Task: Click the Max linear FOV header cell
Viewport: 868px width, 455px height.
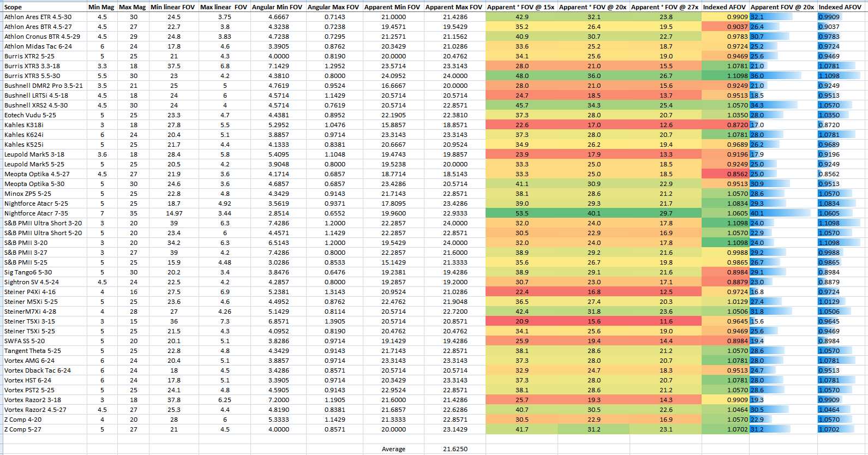Action: (x=224, y=7)
